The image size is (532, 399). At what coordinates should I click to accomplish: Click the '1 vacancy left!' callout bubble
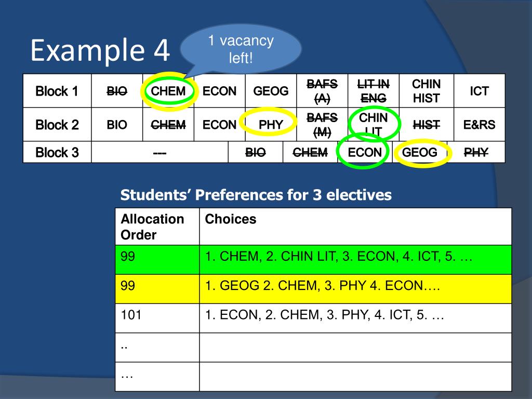tap(241, 49)
